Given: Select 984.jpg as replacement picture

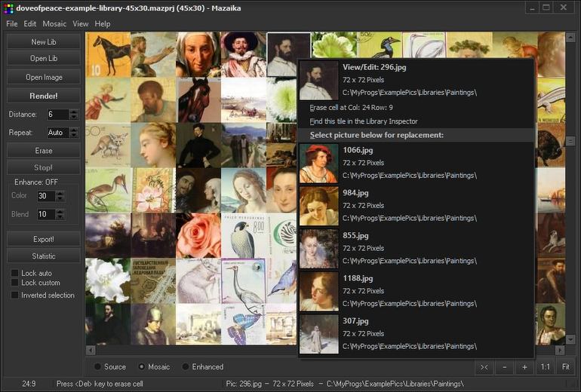Looking at the screenshot, I should 416,206.
